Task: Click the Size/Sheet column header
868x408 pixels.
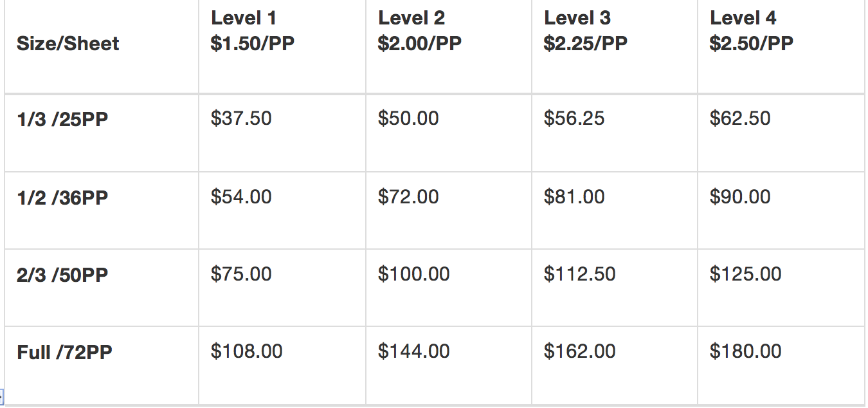Action: point(68,44)
